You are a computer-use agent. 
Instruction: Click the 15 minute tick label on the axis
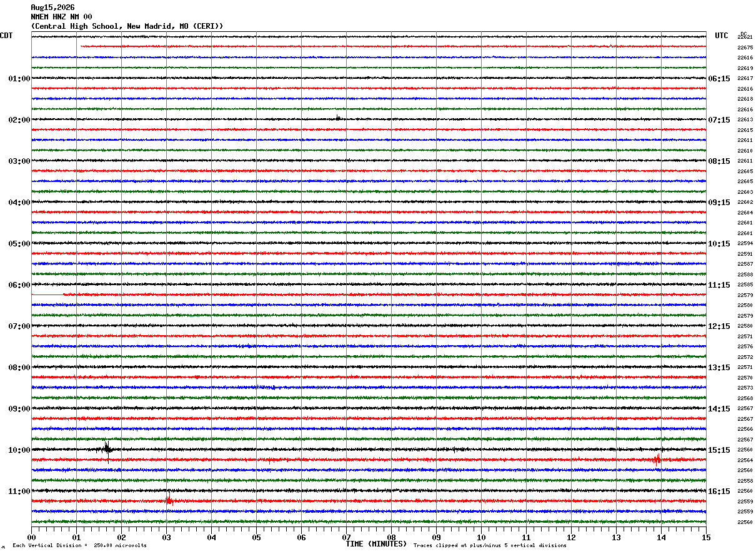click(706, 537)
